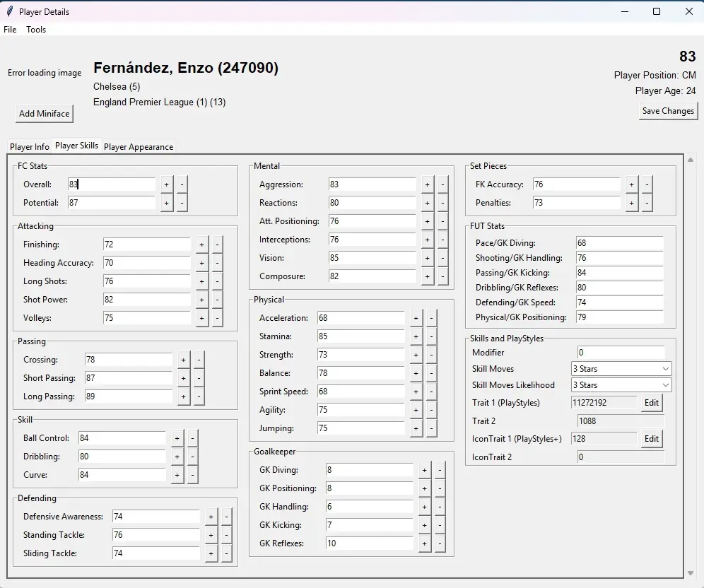The width and height of the screenshot is (704, 588).
Task: Click the feather app icon in title bar
Action: (9, 11)
